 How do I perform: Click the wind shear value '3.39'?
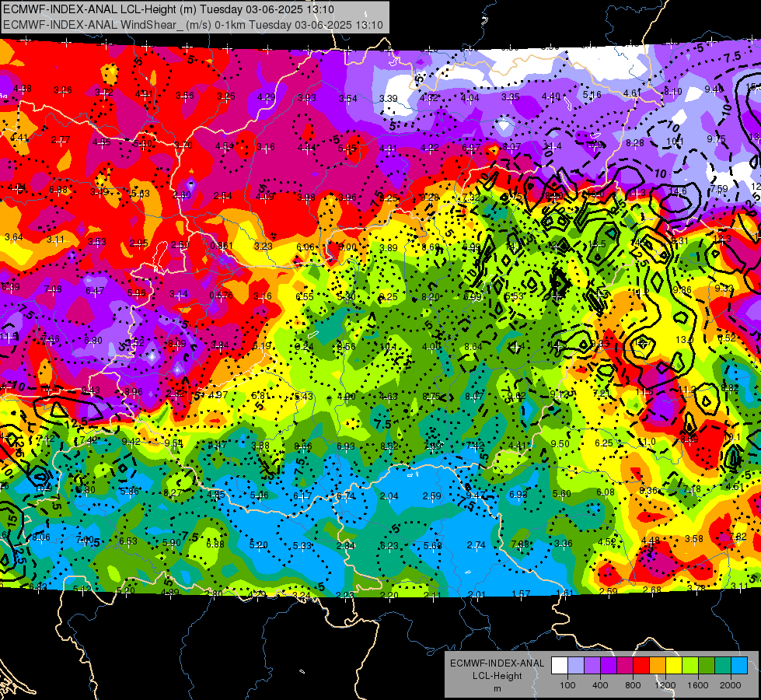point(388,99)
